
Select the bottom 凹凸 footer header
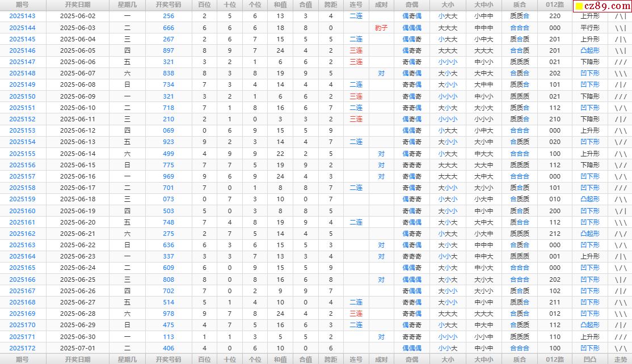(590, 359)
